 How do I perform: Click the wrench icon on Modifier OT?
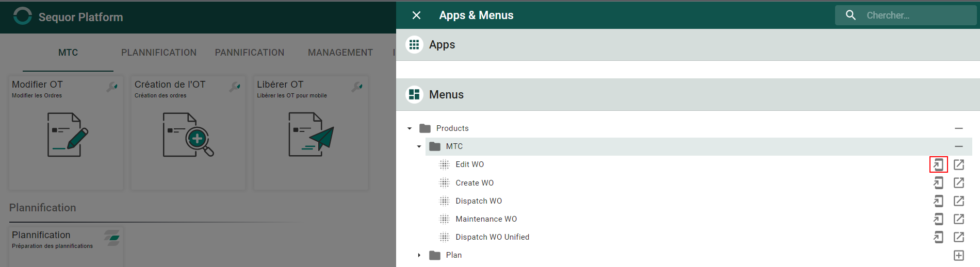tap(112, 87)
